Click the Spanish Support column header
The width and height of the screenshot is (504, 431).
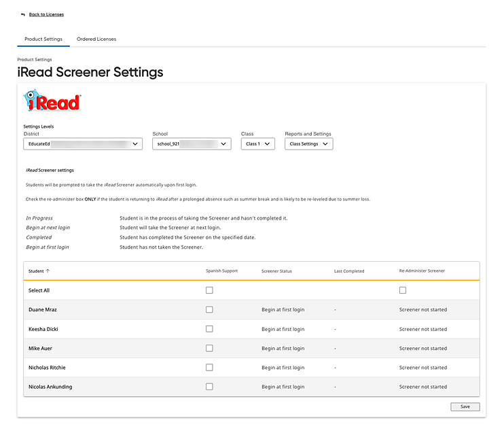[x=222, y=271]
